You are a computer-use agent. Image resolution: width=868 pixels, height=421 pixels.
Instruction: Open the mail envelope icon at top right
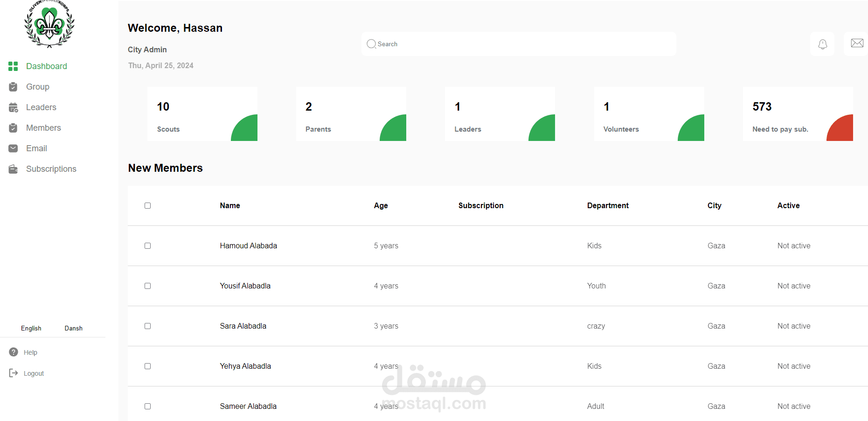pyautogui.click(x=857, y=43)
